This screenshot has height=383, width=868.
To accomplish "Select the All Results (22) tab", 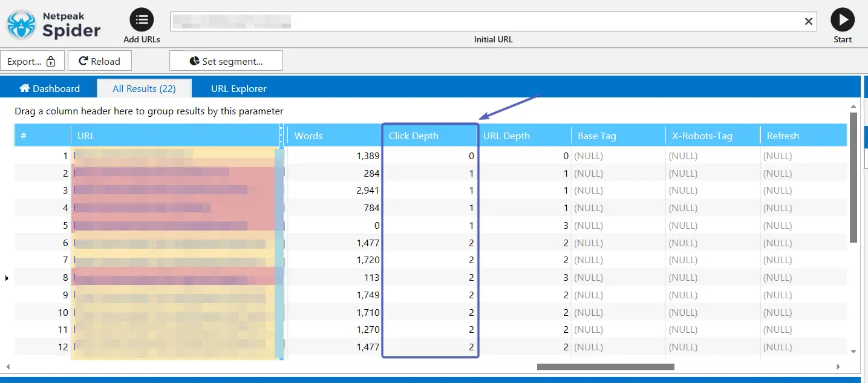I will click(144, 88).
